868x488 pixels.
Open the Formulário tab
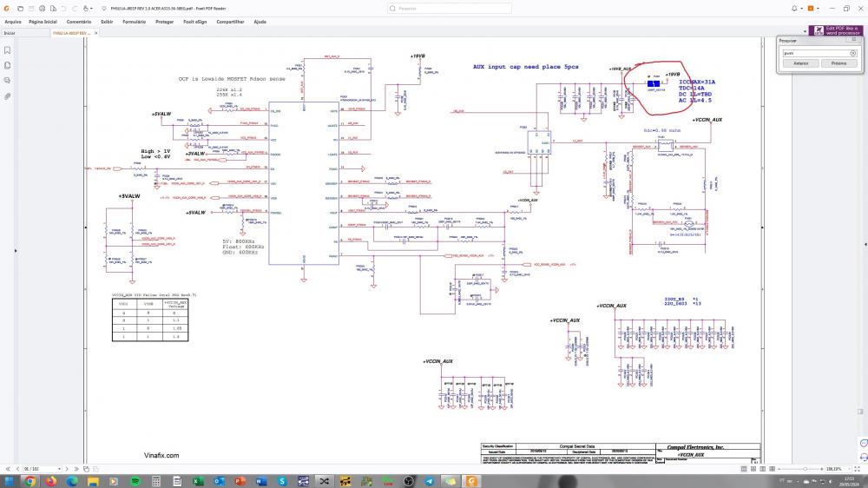click(x=134, y=22)
